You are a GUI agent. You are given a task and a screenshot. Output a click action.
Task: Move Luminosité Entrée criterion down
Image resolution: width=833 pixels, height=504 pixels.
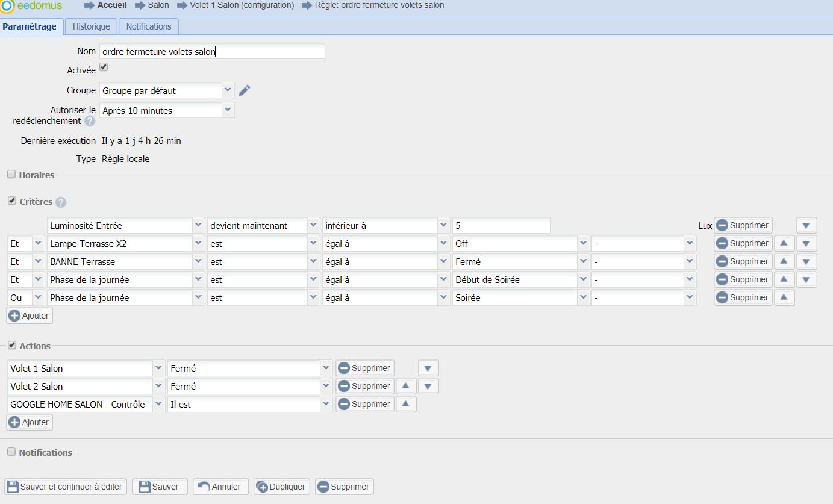point(806,225)
